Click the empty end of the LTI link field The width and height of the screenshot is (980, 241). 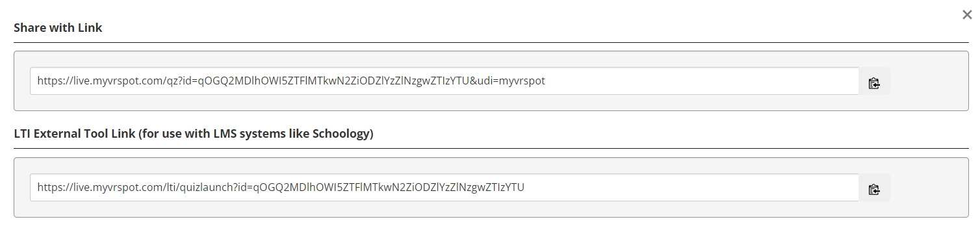(x=692, y=188)
